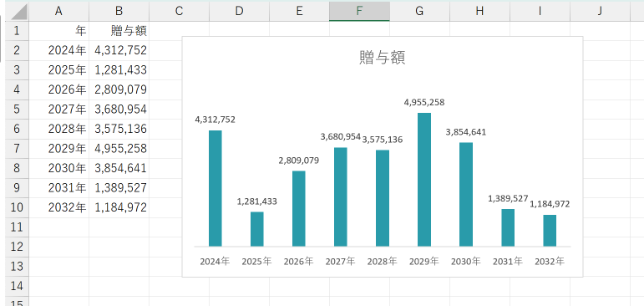Select row 10 header
Viewport: 644px width, 306px height.
coord(18,207)
